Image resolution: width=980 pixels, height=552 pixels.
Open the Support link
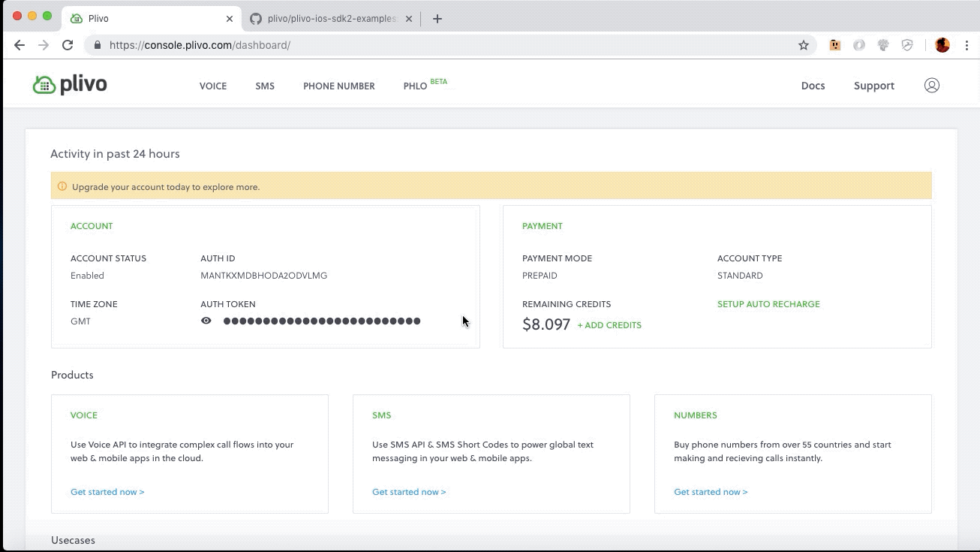[874, 86]
